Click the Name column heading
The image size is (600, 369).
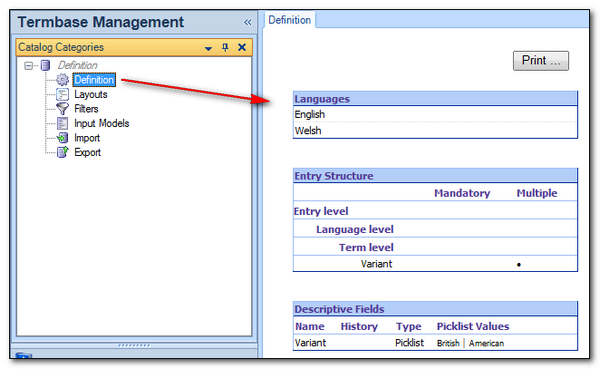click(x=310, y=326)
